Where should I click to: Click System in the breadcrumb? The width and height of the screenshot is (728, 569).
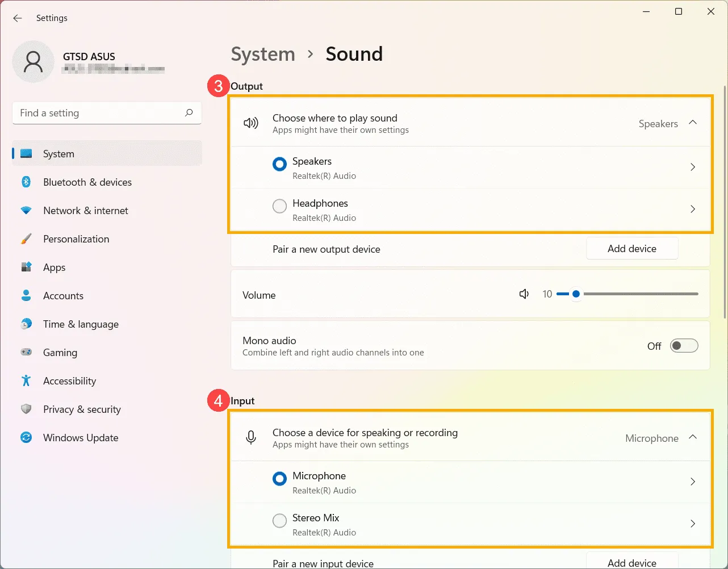pyautogui.click(x=263, y=55)
